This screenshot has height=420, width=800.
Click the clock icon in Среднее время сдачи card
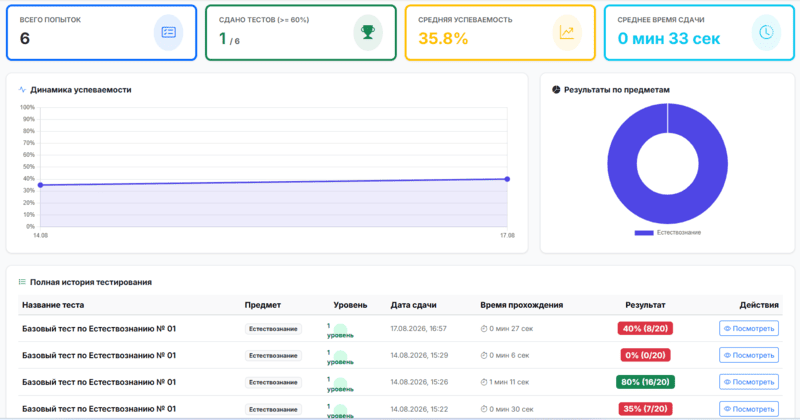pos(766,32)
